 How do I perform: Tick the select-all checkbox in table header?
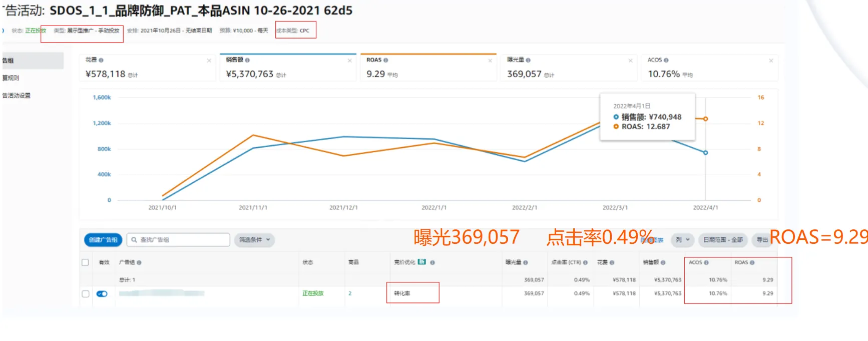[x=85, y=262]
